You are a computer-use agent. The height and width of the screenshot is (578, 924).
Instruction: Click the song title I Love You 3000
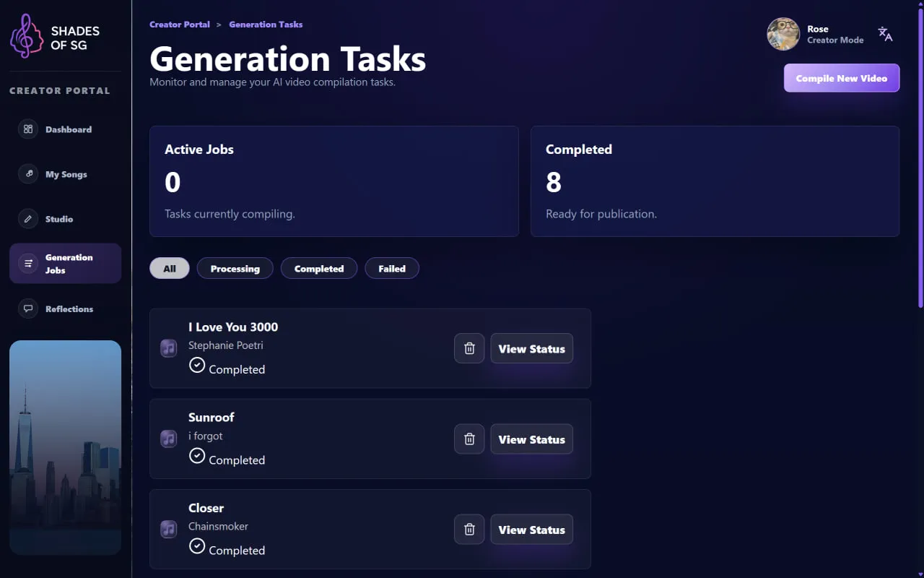233,327
